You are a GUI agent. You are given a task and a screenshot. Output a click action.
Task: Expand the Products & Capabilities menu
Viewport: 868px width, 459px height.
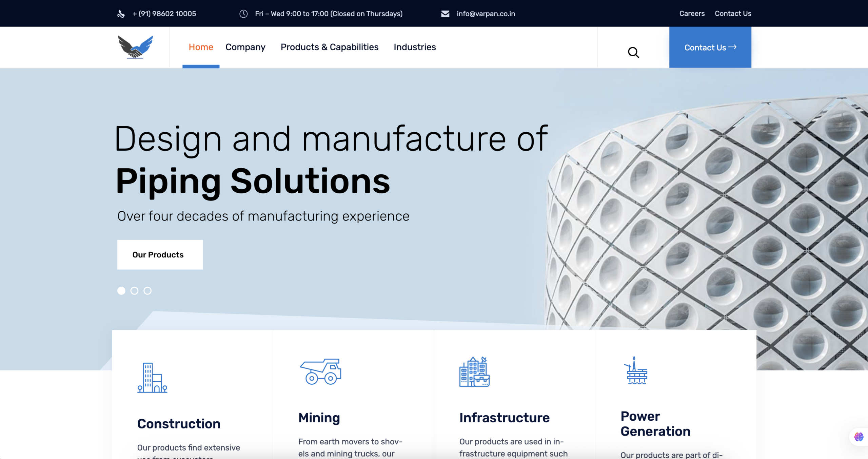click(329, 47)
